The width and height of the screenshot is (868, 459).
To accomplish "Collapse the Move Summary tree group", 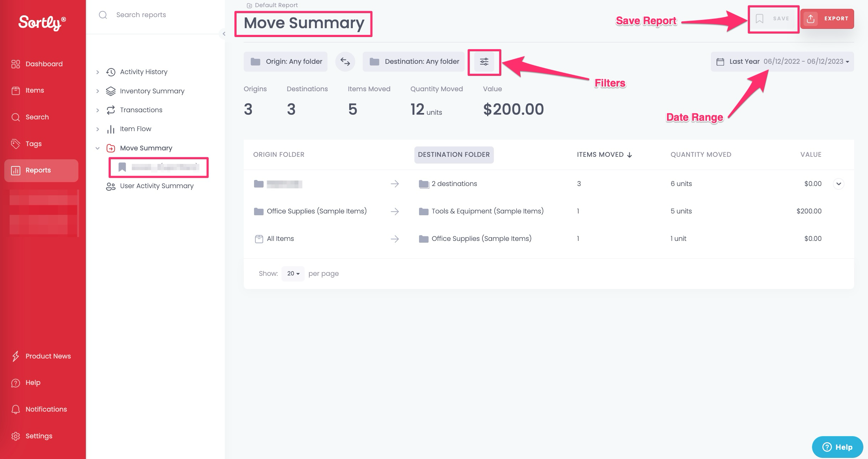I will click(x=98, y=148).
